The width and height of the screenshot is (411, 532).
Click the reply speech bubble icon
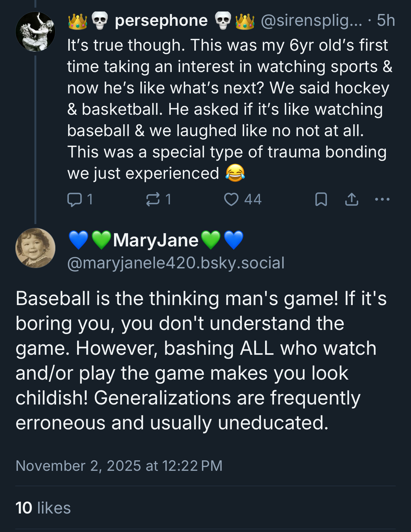tap(75, 200)
